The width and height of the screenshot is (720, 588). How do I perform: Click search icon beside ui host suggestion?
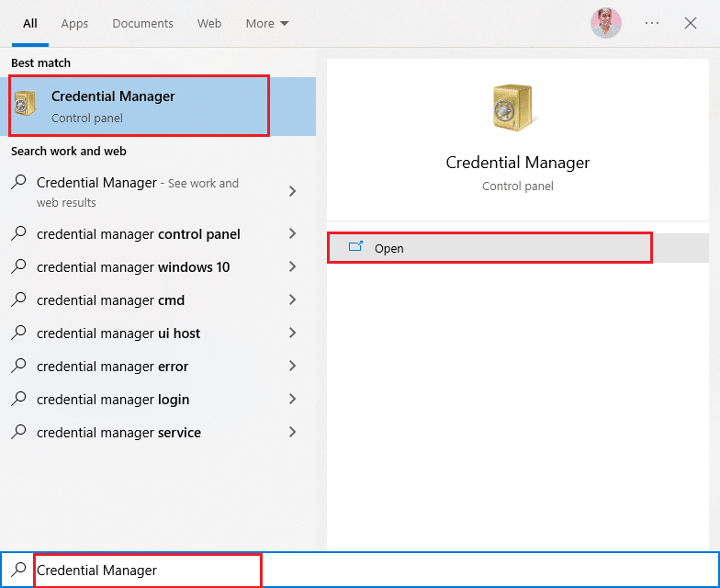(x=18, y=333)
